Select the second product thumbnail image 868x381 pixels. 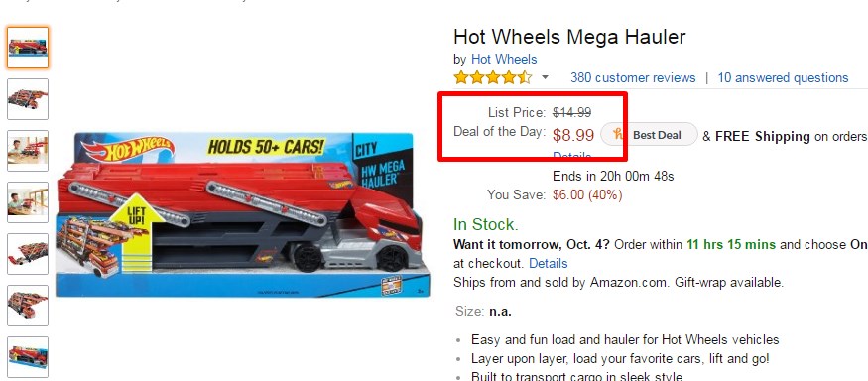click(28, 99)
